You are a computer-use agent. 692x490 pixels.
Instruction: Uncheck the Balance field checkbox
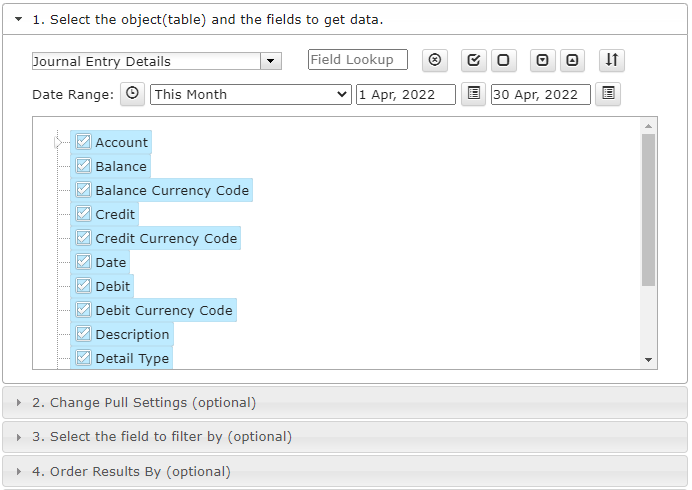click(x=83, y=166)
